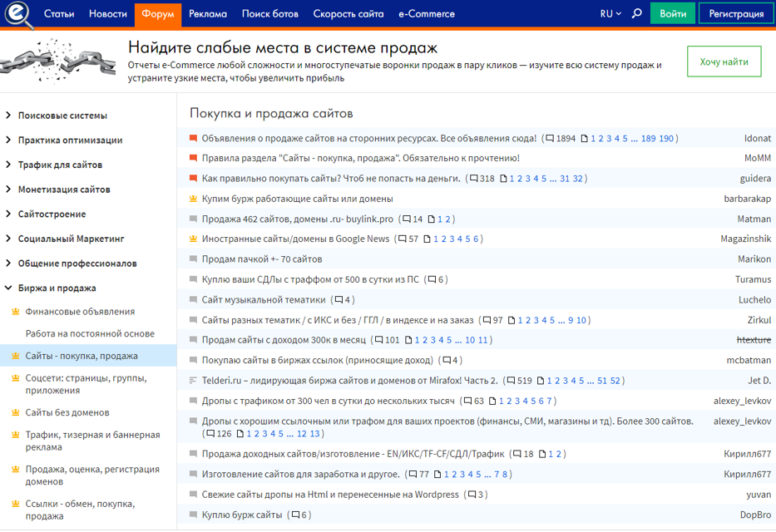
Task: Go to page 11 of 'Продам сайты с доходом 300к'
Action: point(483,340)
